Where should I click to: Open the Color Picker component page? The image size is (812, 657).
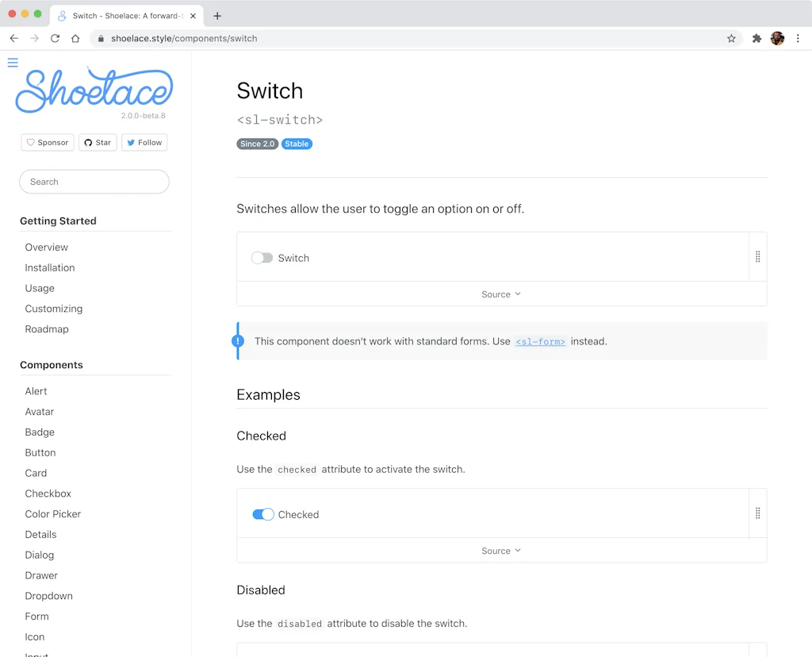52,513
